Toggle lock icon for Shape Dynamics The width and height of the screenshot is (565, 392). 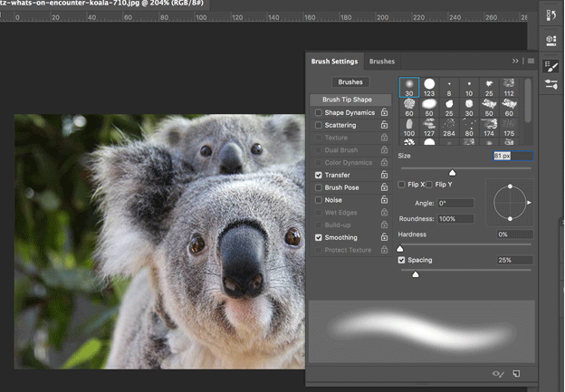tap(385, 112)
